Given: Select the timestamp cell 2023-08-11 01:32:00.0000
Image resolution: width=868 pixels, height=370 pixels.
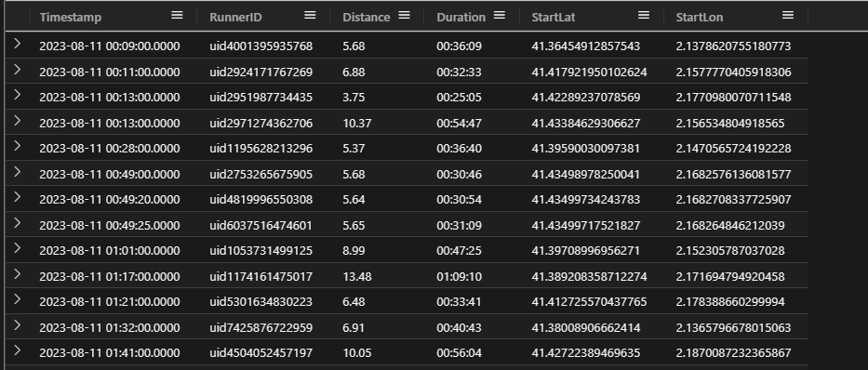Looking at the screenshot, I should pos(110,327).
